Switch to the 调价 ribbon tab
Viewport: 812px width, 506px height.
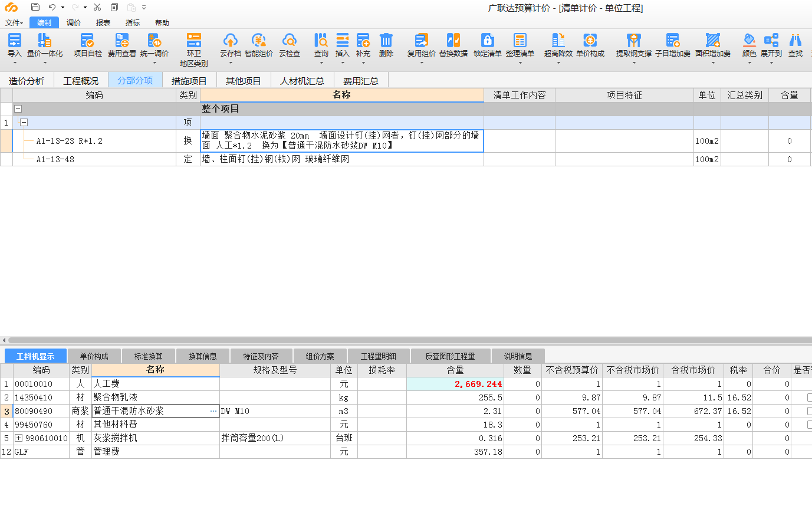pyautogui.click(x=74, y=23)
